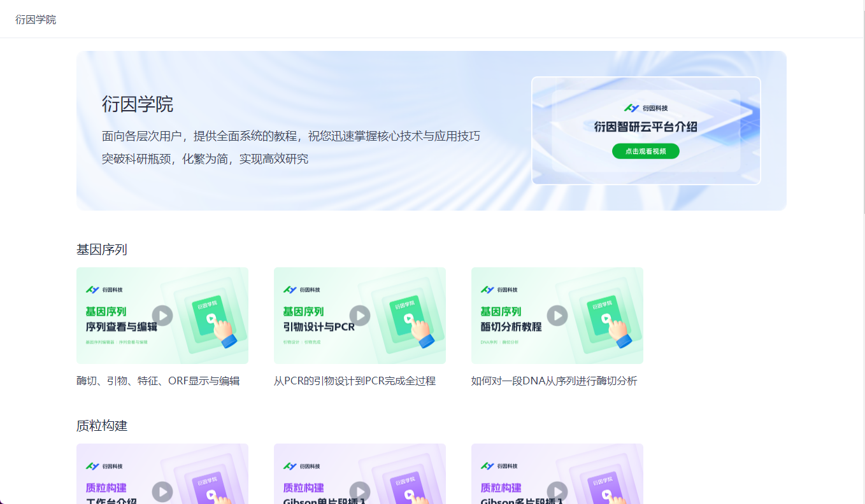
Task: Click 衍因科技 logo on 序列查看与编辑 thumbnail
Action: point(104,290)
